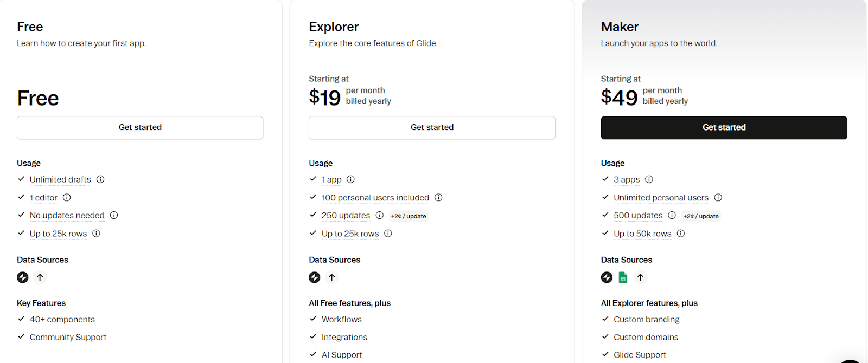This screenshot has height=363, width=868.
Task: Click Get started on the Maker plan
Action: 724,127
